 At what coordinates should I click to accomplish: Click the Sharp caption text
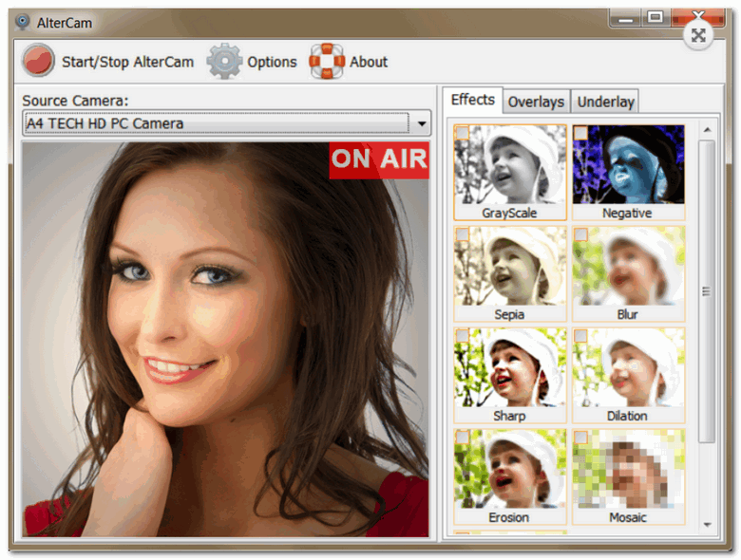[509, 416]
